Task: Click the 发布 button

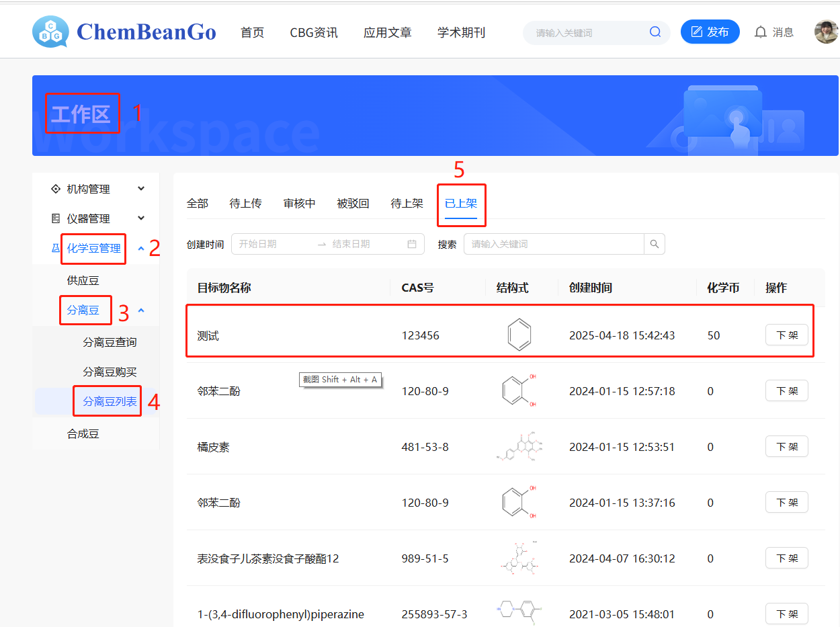Action: pyautogui.click(x=710, y=32)
